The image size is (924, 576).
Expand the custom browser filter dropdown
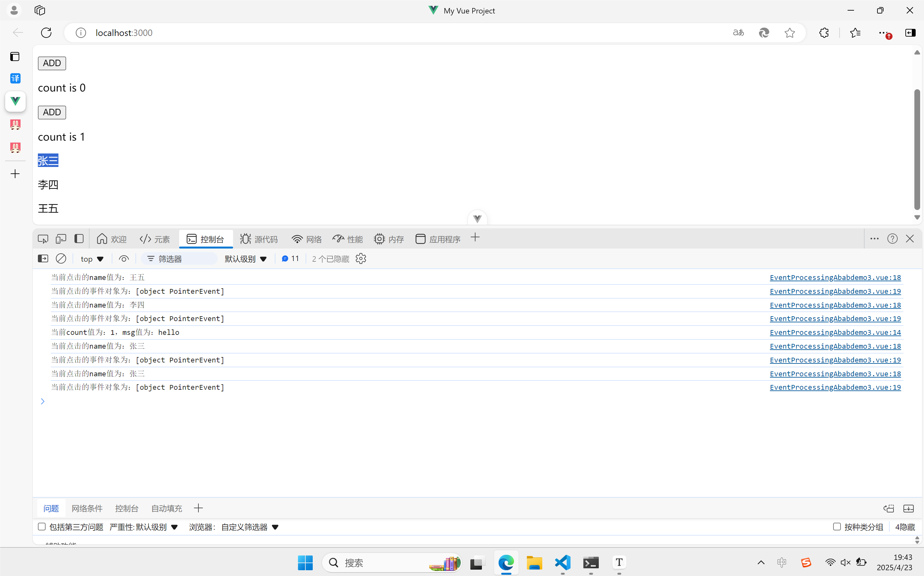(x=250, y=527)
